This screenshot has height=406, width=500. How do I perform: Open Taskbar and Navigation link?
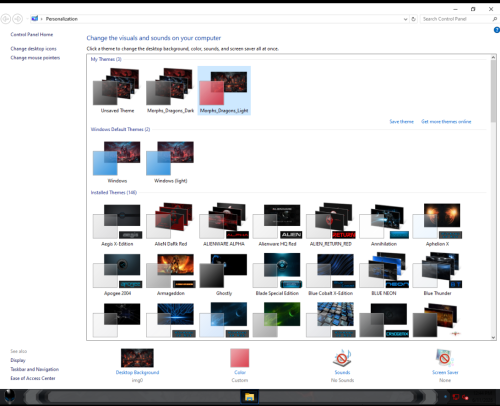35,369
